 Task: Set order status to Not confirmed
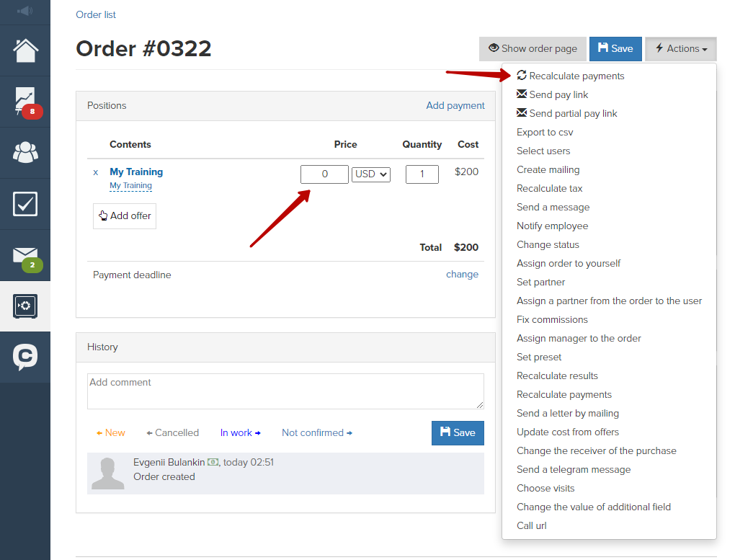pos(317,433)
